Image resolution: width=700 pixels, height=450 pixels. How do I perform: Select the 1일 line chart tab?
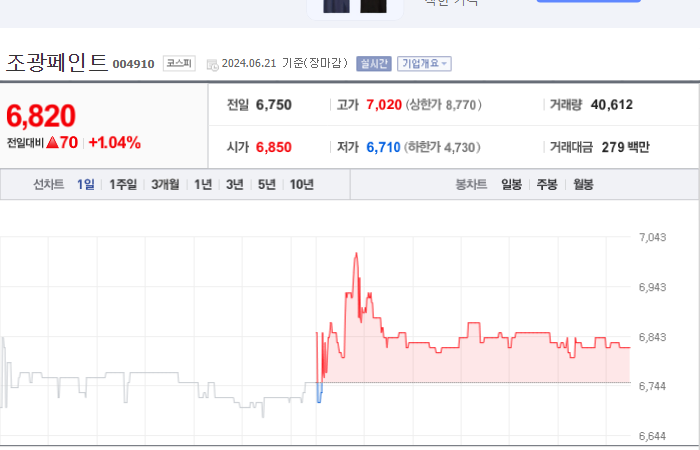click(86, 184)
